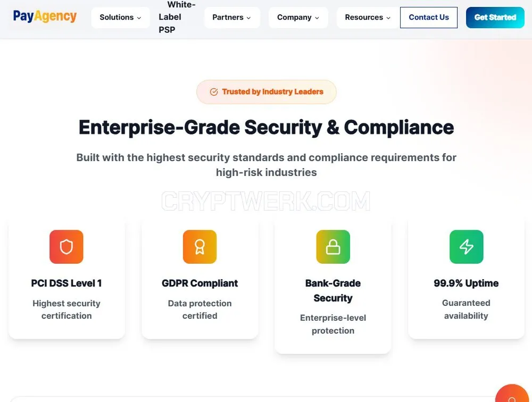
Task: Open the Company dropdown menu
Action: tap(298, 18)
